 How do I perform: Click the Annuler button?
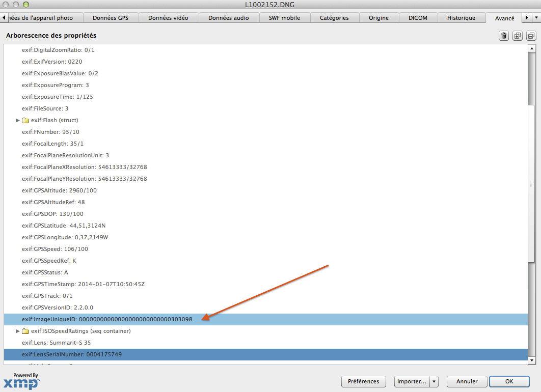pos(467,381)
